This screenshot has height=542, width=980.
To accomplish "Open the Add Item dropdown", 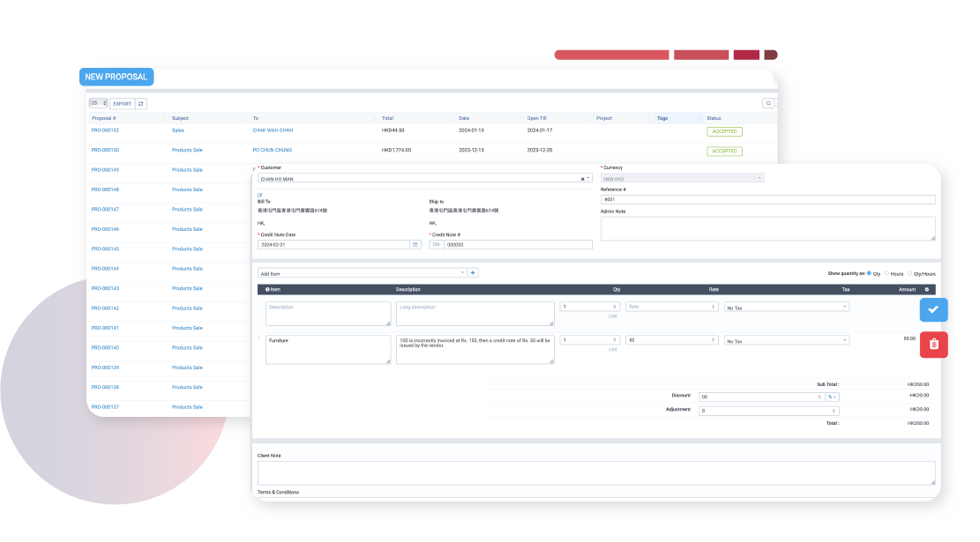I will pos(362,273).
